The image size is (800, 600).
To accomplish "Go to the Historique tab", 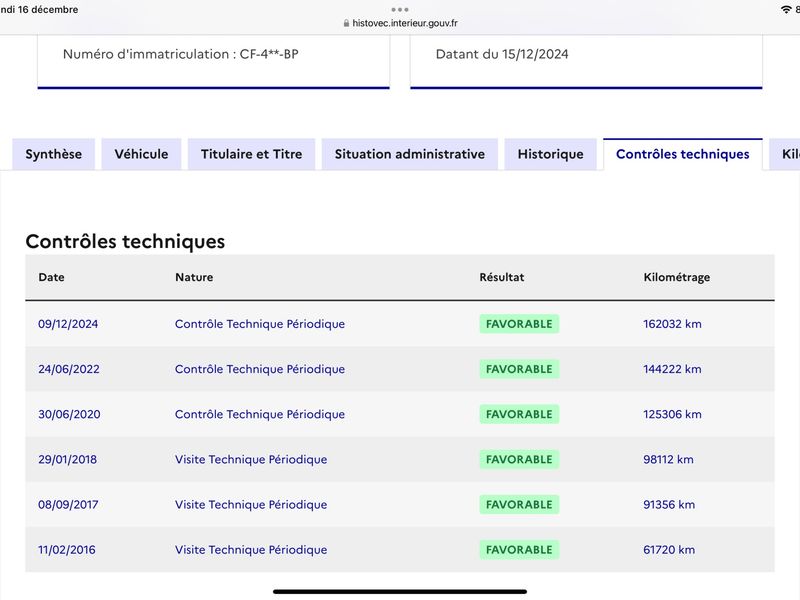I will [551, 154].
